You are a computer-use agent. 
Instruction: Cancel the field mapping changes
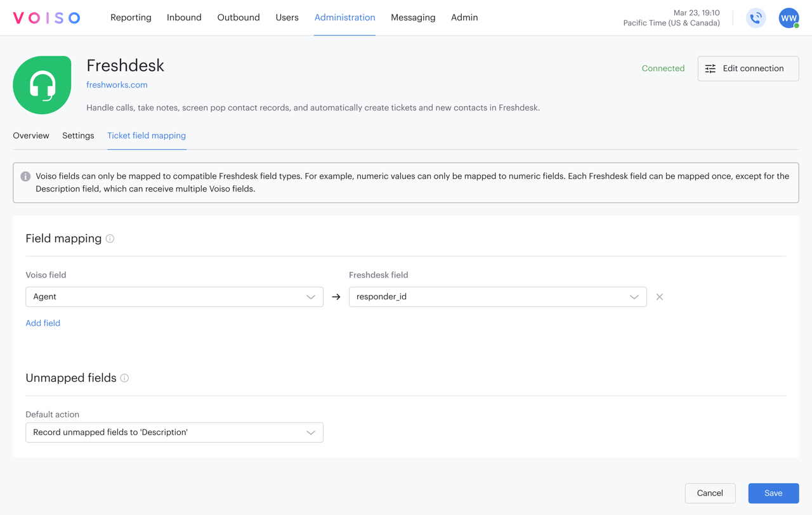click(x=710, y=493)
